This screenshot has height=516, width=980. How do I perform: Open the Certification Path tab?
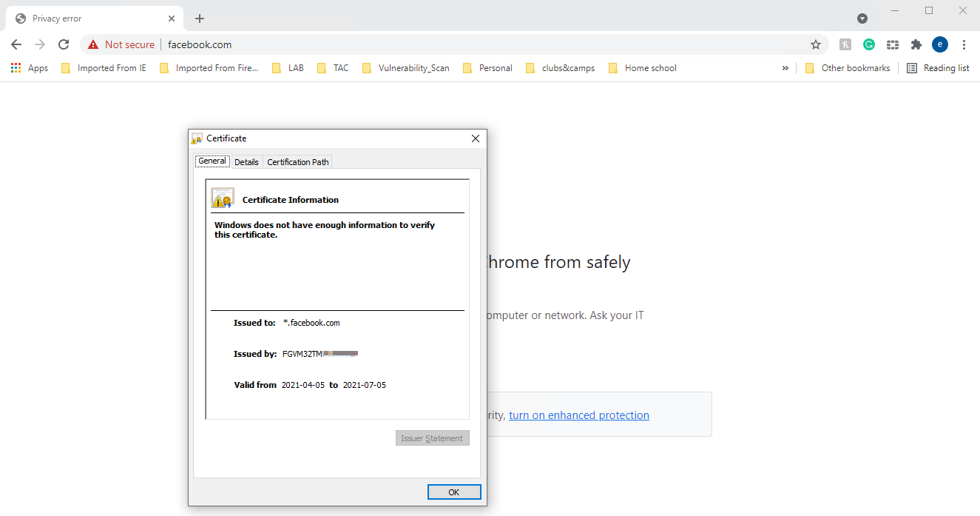click(x=297, y=161)
